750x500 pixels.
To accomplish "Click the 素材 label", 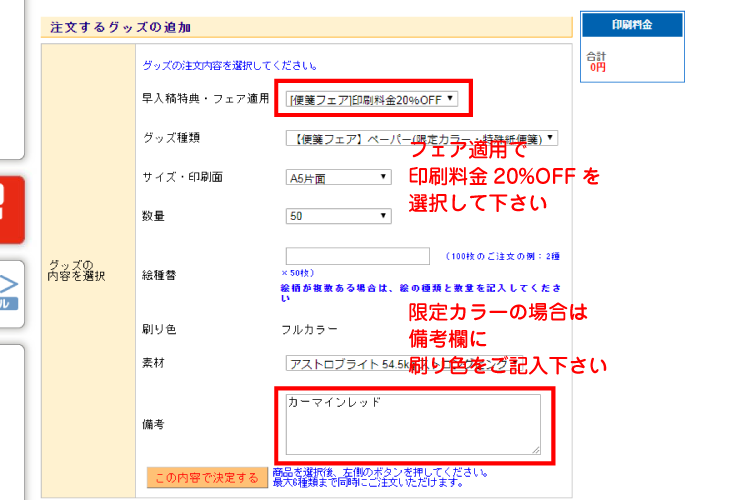I will [x=153, y=363].
